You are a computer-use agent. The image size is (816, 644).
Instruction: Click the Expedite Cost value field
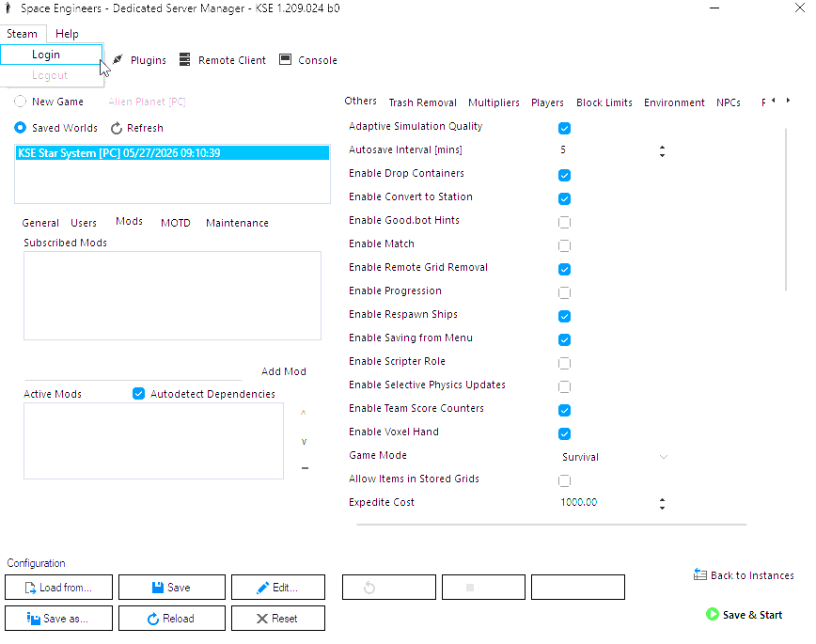coord(606,502)
